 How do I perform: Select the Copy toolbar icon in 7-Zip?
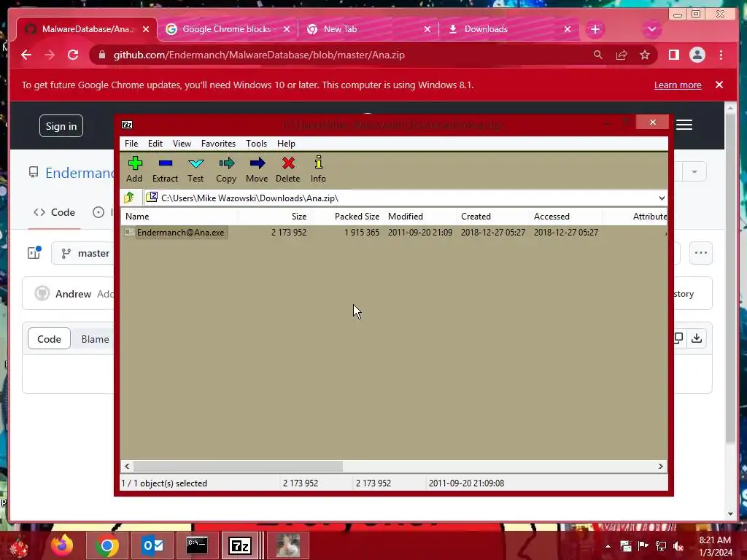tap(226, 169)
